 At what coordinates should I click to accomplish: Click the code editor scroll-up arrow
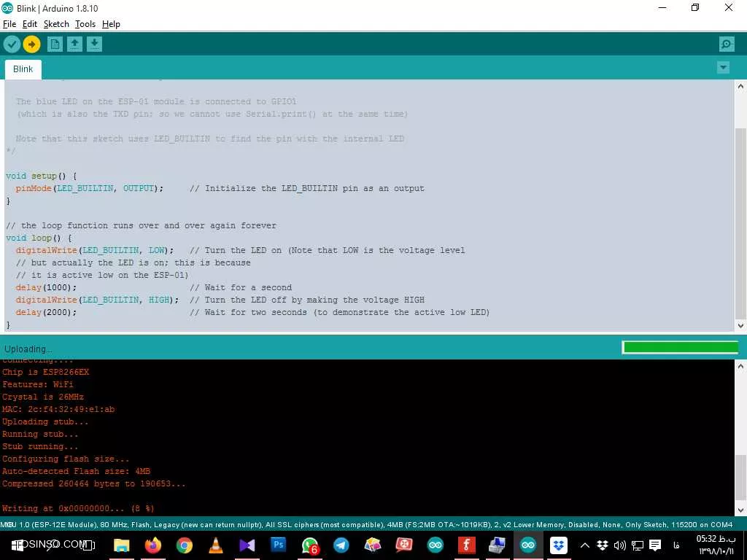coord(740,87)
